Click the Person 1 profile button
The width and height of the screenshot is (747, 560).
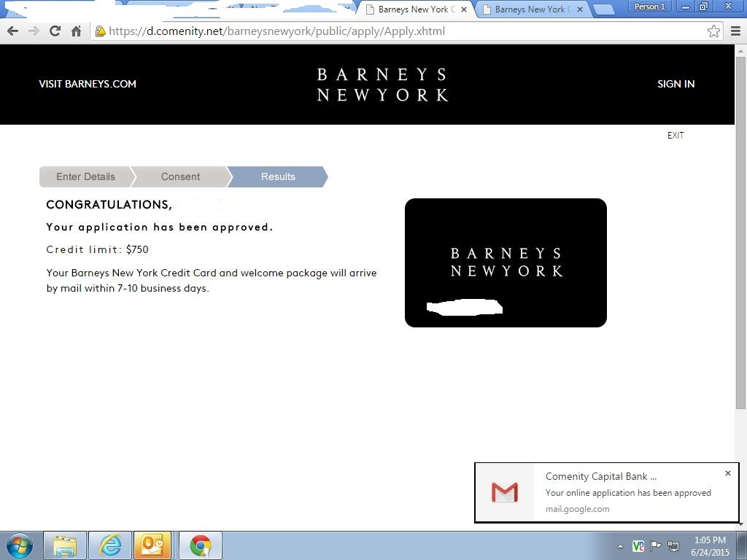pos(649,7)
